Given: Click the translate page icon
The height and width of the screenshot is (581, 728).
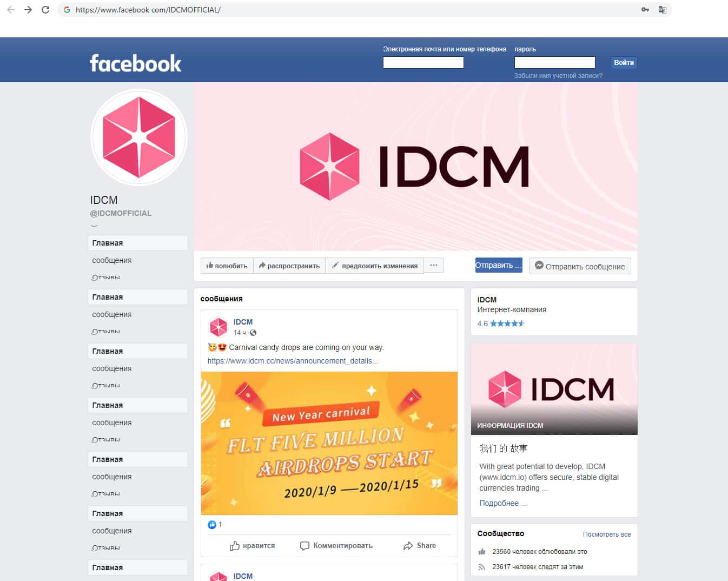Looking at the screenshot, I should [x=662, y=10].
